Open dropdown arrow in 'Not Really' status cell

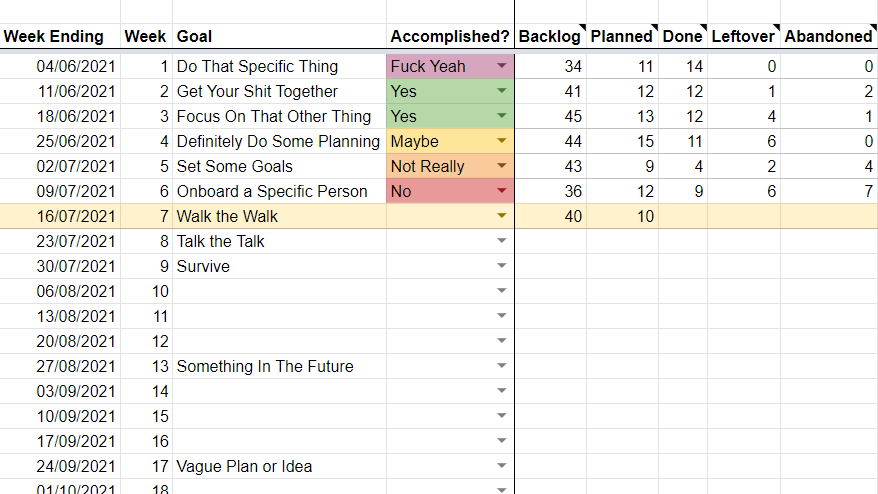502,166
